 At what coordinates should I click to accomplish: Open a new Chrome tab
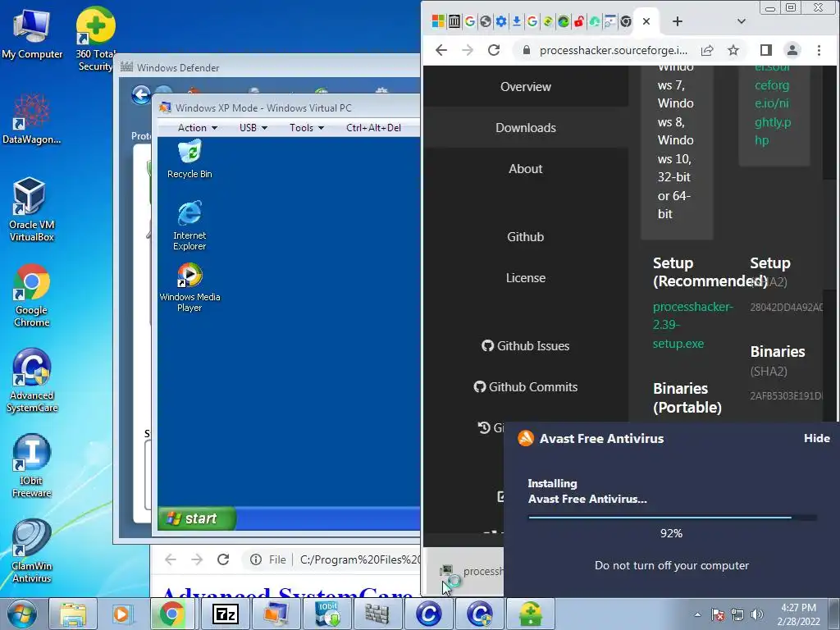pyautogui.click(x=677, y=21)
